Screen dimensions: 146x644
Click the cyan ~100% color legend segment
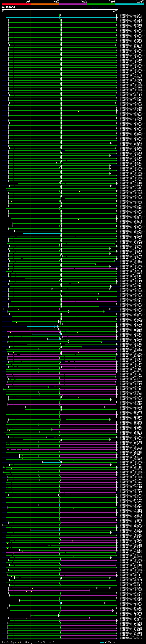[x=130, y=4]
